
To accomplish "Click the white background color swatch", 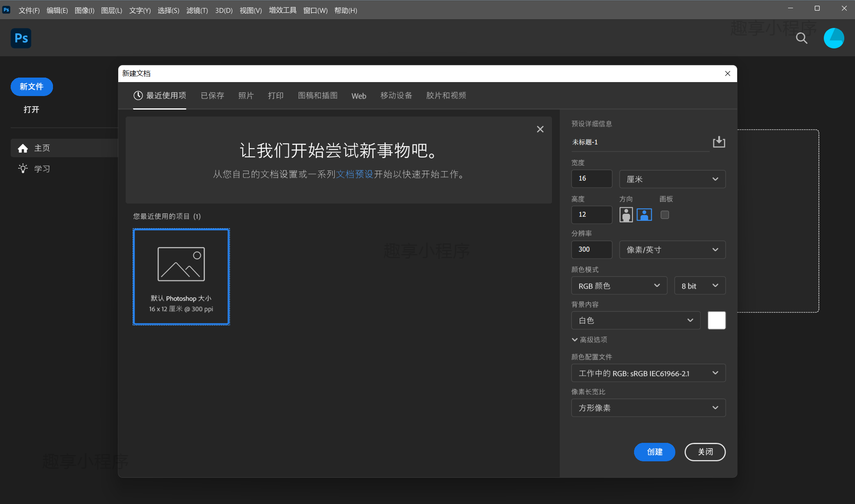I will [x=717, y=320].
